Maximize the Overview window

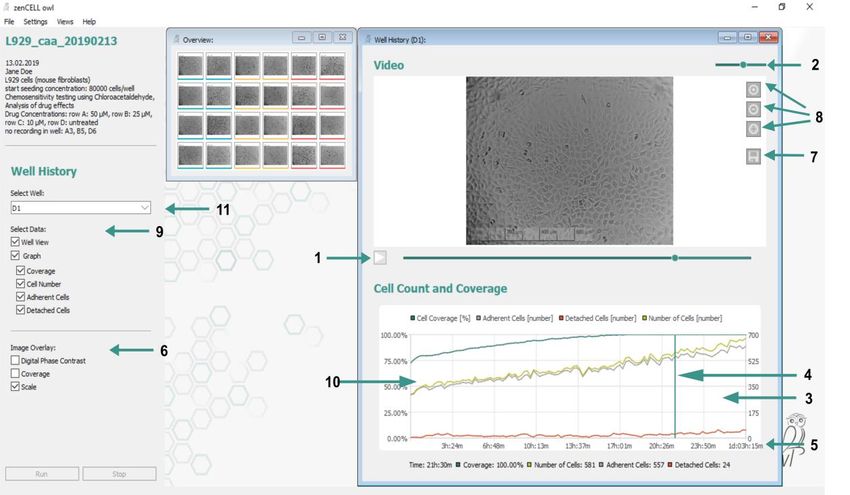coord(322,37)
